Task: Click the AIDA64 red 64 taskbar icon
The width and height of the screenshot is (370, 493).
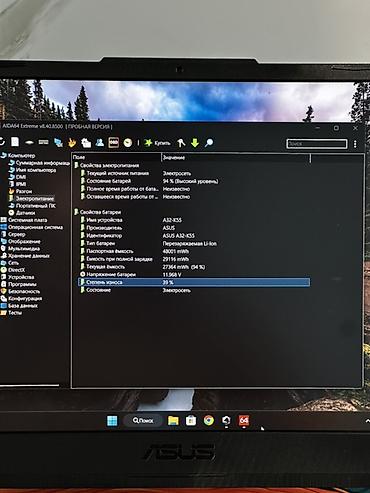Action: [244, 421]
